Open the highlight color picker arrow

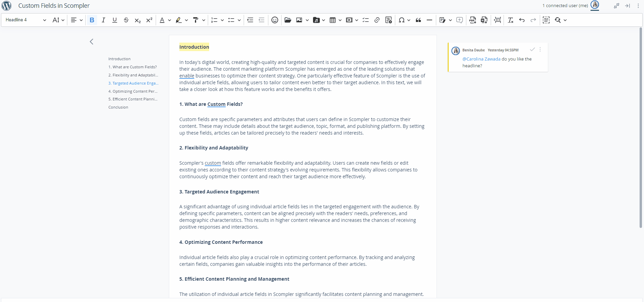(186, 20)
